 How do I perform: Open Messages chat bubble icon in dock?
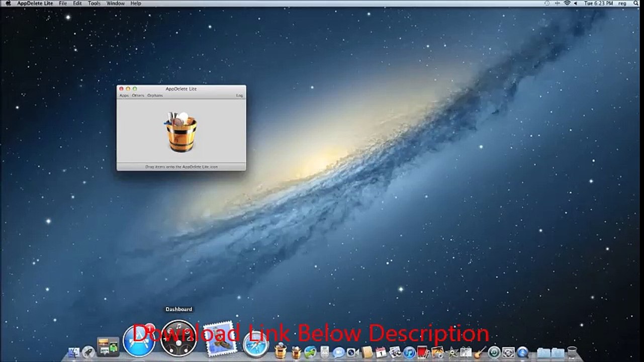[x=338, y=352]
